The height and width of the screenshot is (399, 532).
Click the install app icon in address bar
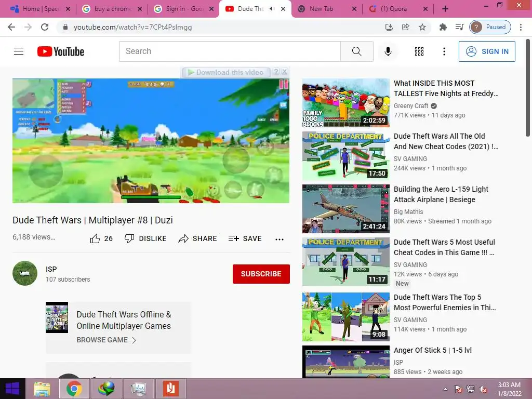[x=389, y=27]
